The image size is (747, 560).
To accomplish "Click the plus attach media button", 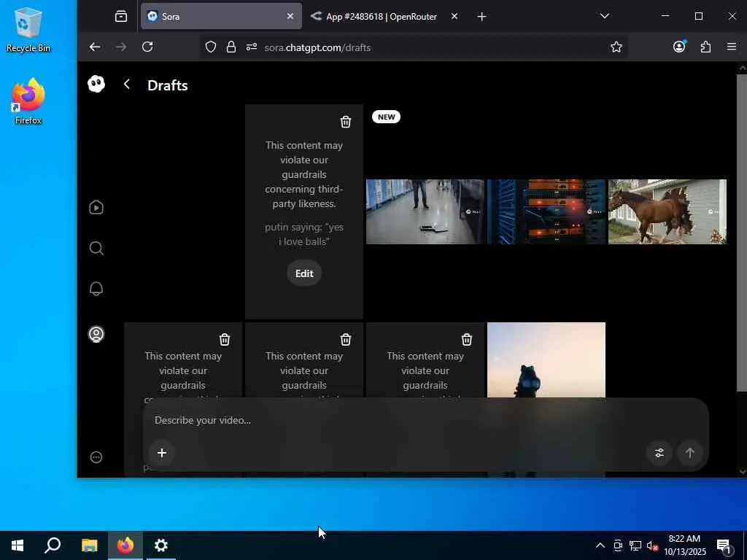I will point(162,453).
